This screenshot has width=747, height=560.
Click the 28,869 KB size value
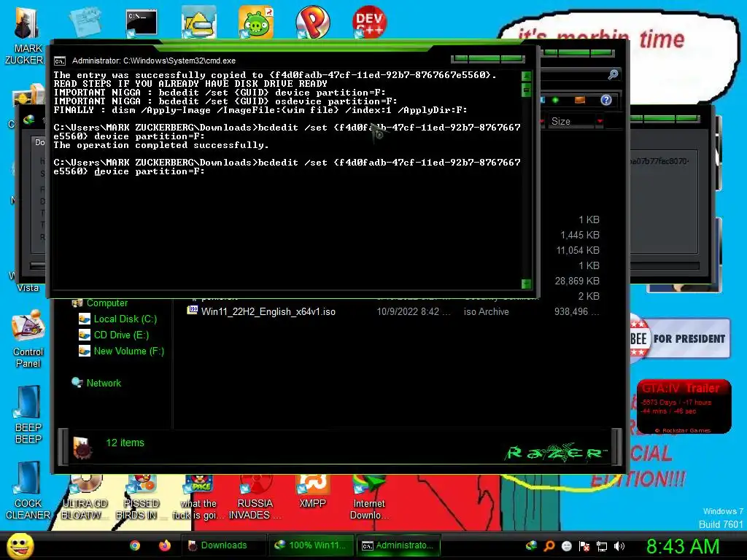pyautogui.click(x=577, y=281)
